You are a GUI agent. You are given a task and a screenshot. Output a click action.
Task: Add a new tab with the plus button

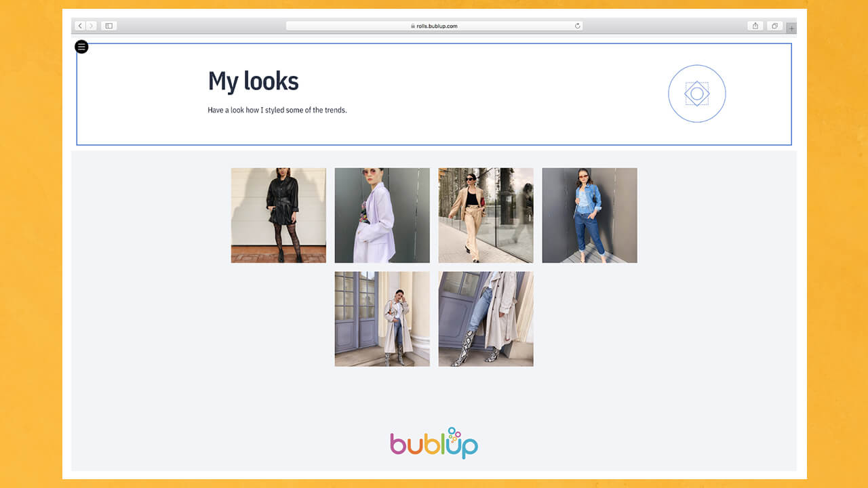click(x=791, y=28)
